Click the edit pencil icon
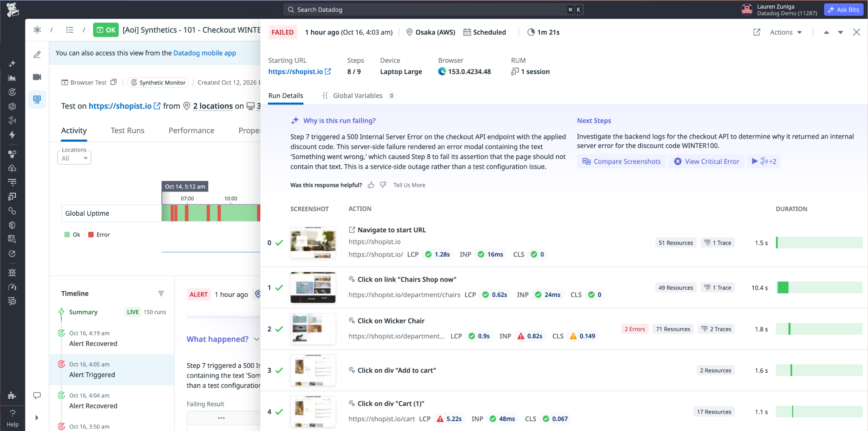868x431 pixels. 37,55
